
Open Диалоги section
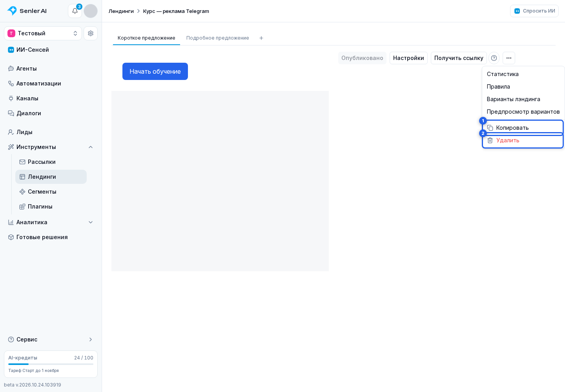(51, 113)
